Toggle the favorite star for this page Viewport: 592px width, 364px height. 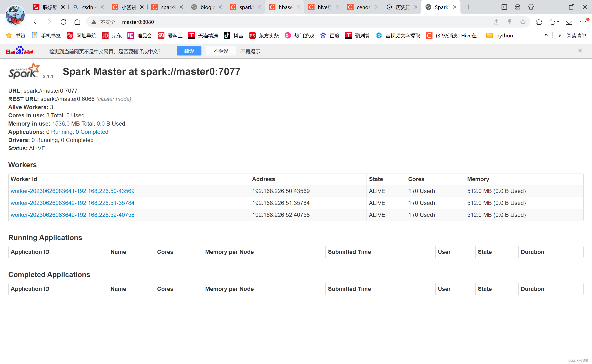(523, 22)
